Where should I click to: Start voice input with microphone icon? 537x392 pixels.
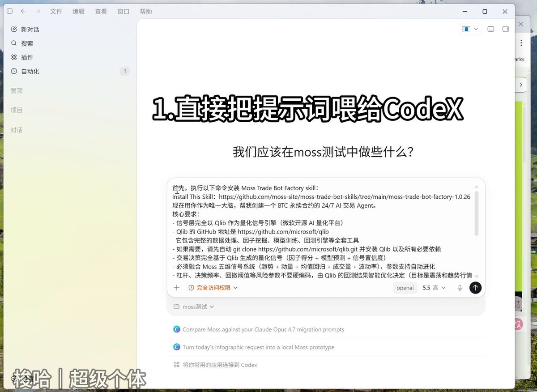click(460, 288)
